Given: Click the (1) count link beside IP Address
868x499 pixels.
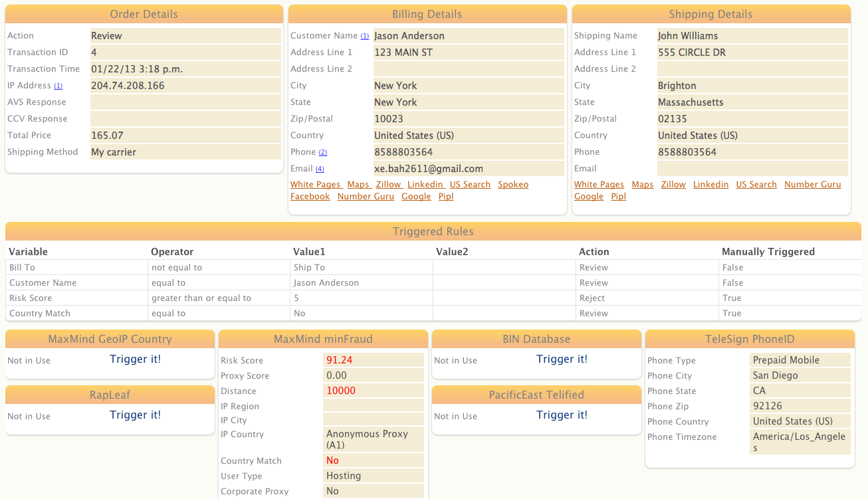Looking at the screenshot, I should 58,86.
